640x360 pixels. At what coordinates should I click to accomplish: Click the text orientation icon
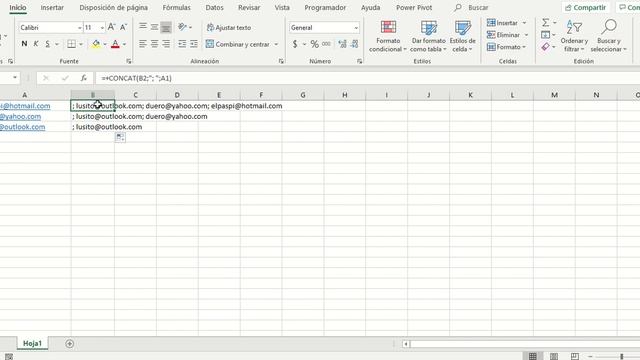tap(182, 27)
